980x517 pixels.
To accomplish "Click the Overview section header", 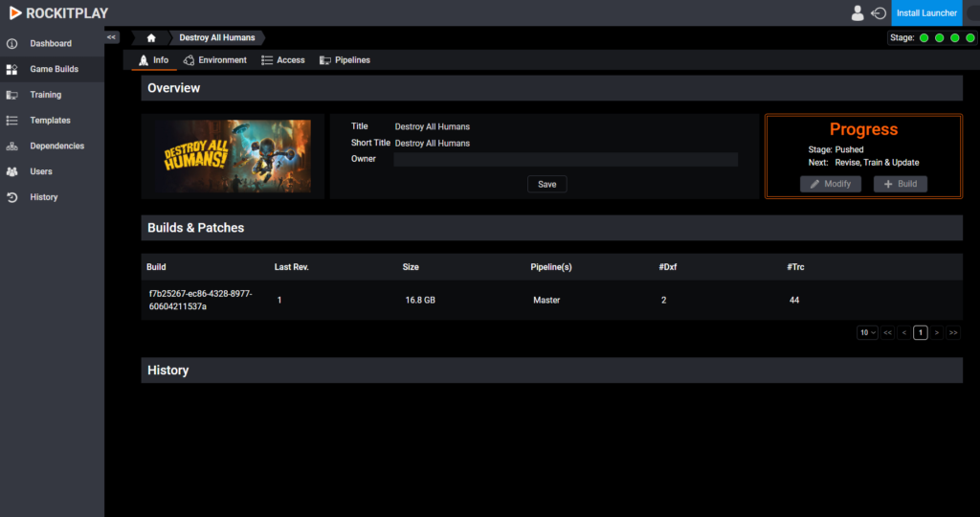I will pos(552,88).
